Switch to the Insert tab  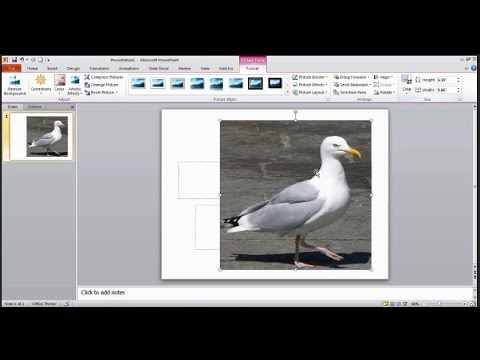click(x=52, y=68)
